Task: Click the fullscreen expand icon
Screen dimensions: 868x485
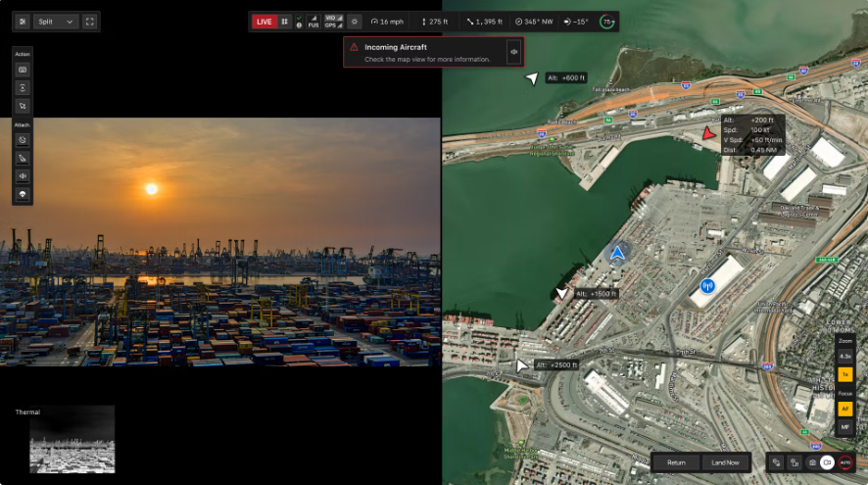Action: tap(90, 22)
